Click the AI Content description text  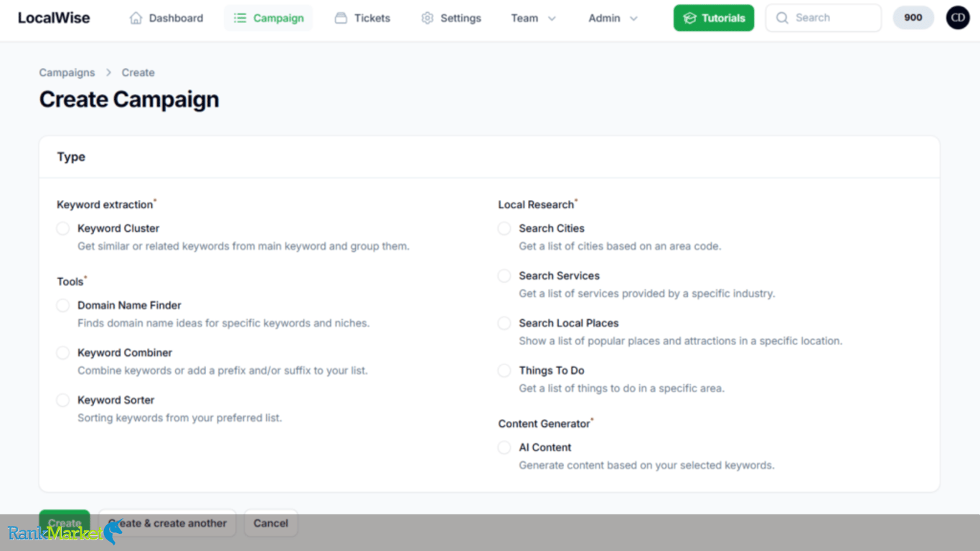tap(646, 465)
